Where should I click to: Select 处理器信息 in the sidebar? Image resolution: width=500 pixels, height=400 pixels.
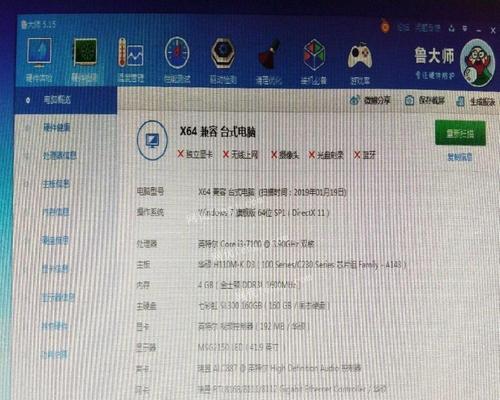pyautogui.click(x=60, y=155)
